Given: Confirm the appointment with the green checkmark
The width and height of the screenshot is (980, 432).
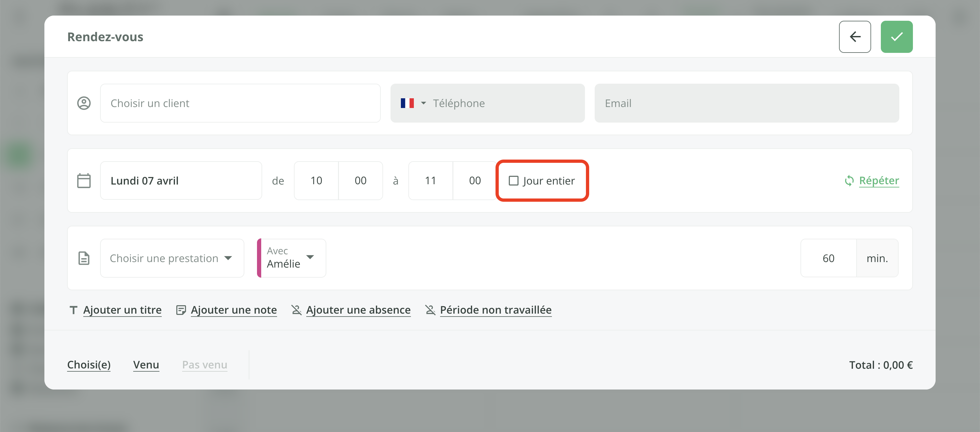Looking at the screenshot, I should (896, 37).
